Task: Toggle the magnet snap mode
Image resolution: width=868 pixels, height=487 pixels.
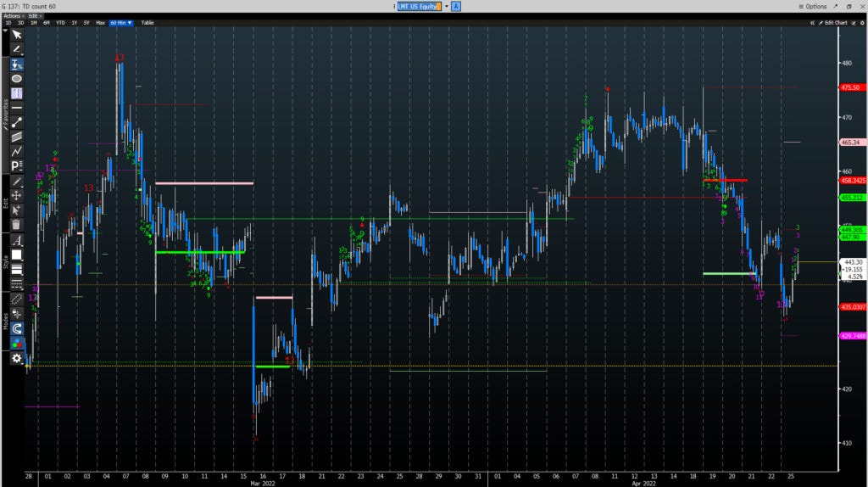Action: pyautogui.click(x=17, y=328)
